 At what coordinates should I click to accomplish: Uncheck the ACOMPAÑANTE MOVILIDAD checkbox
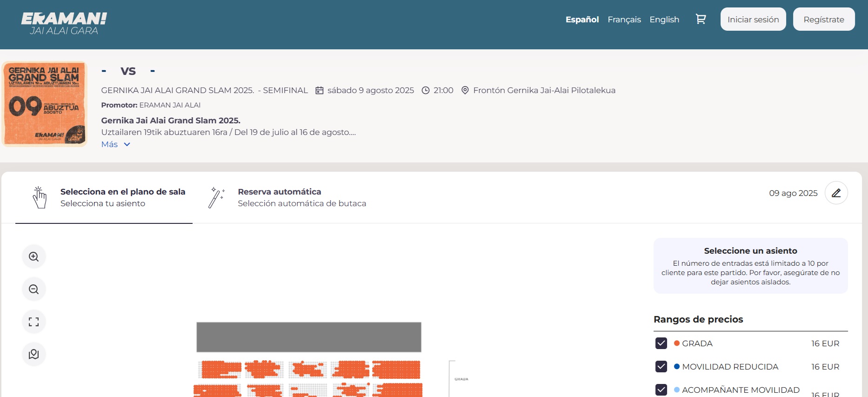click(x=661, y=390)
